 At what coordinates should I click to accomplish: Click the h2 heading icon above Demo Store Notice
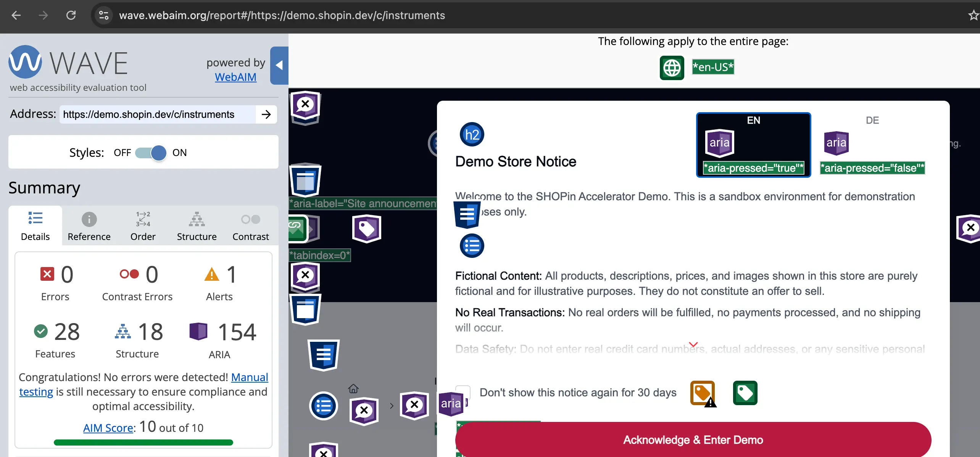(x=472, y=135)
